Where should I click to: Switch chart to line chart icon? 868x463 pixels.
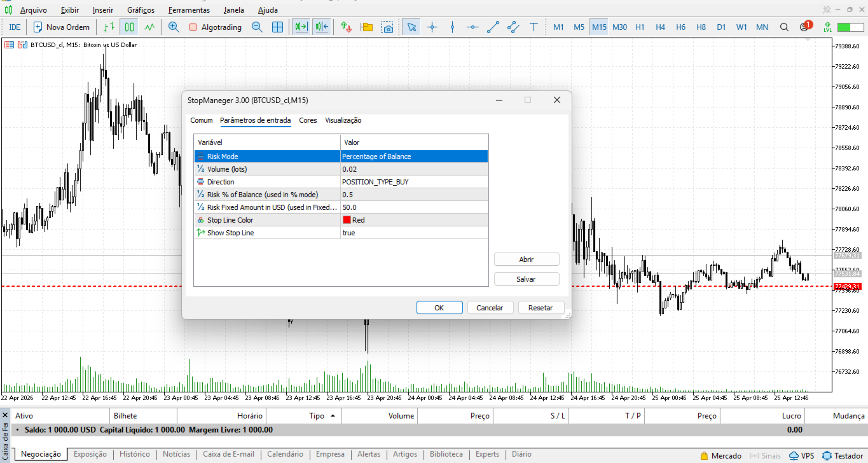coord(149,27)
